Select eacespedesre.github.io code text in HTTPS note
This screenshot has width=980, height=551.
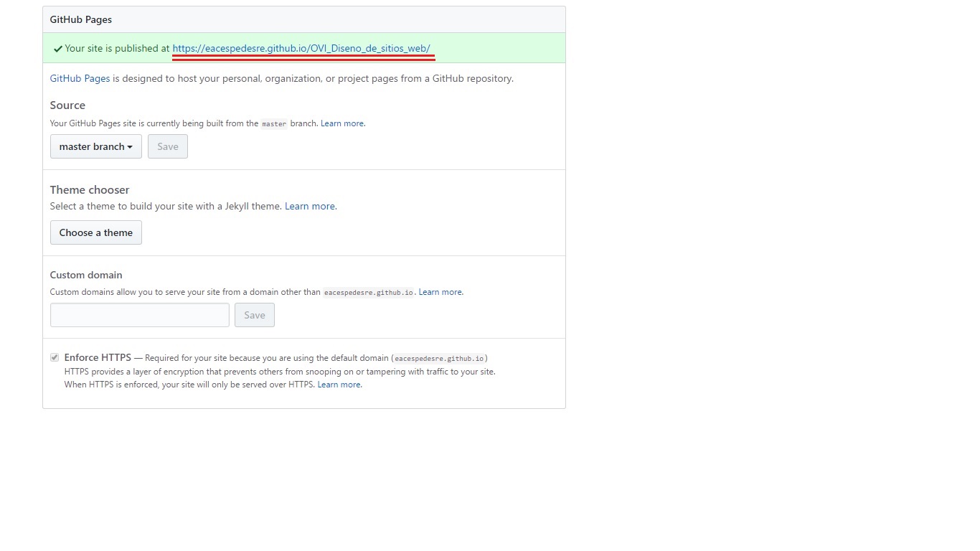pos(439,358)
